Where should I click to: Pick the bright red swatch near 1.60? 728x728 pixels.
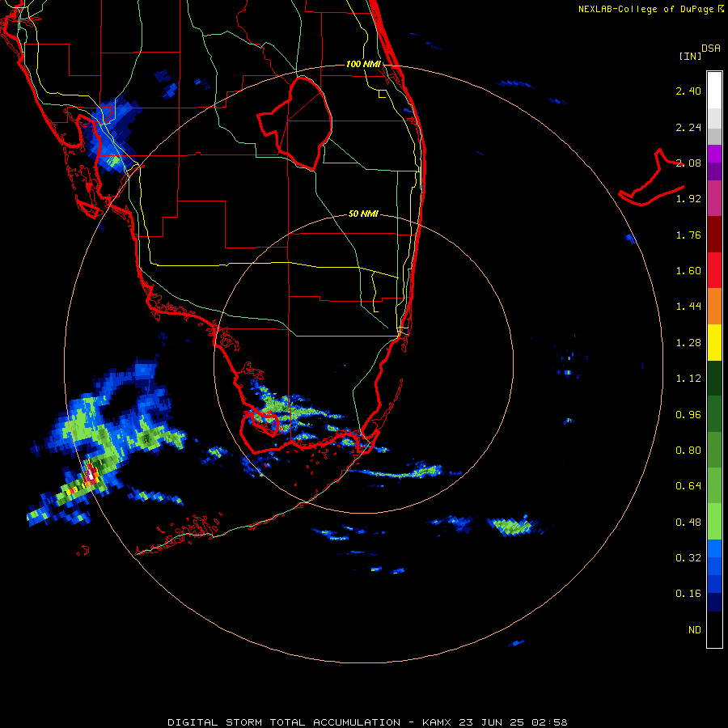(x=714, y=270)
